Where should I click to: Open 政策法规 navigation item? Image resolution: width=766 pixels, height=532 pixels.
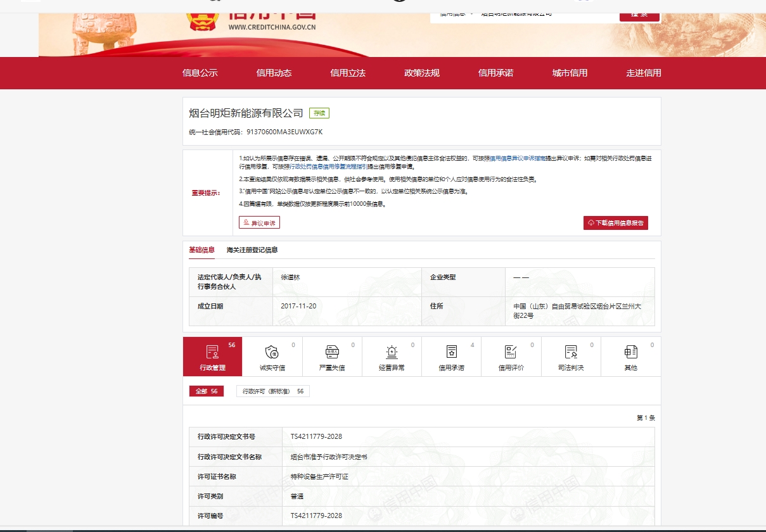(422, 73)
